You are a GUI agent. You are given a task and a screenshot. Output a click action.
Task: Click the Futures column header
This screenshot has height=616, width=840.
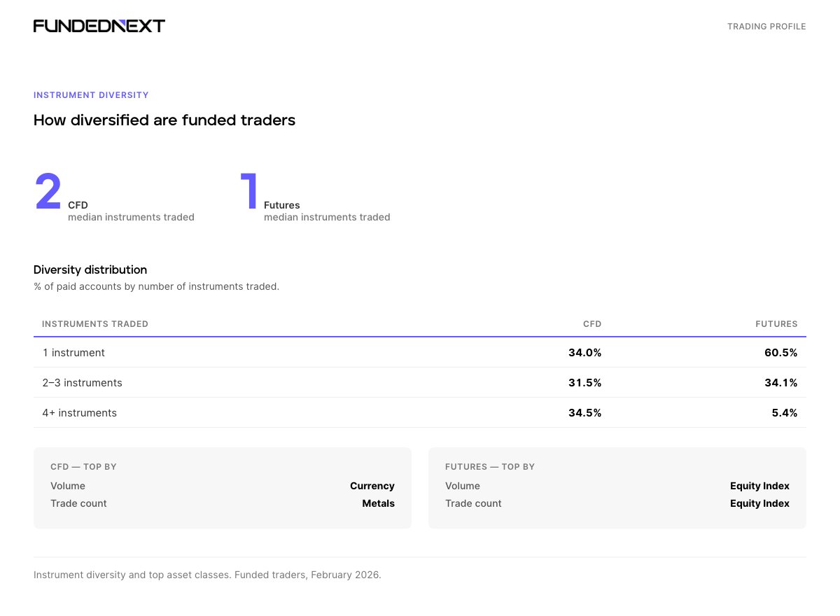(776, 324)
